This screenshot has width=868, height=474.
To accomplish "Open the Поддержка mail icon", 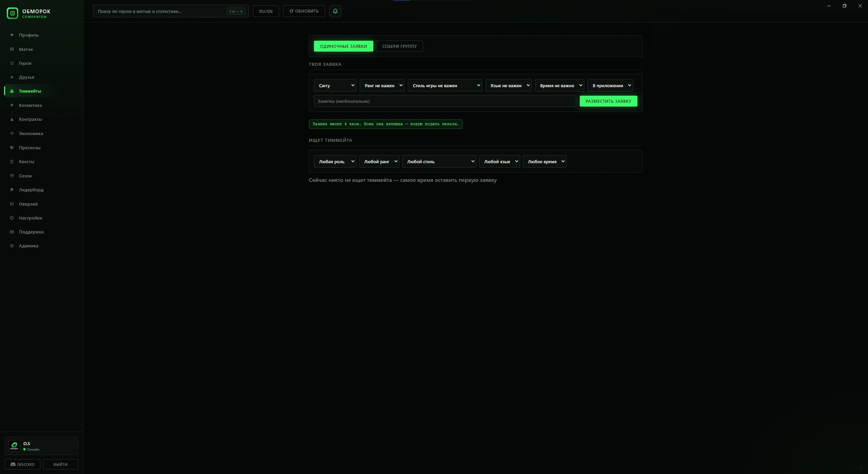I will 12,232.
